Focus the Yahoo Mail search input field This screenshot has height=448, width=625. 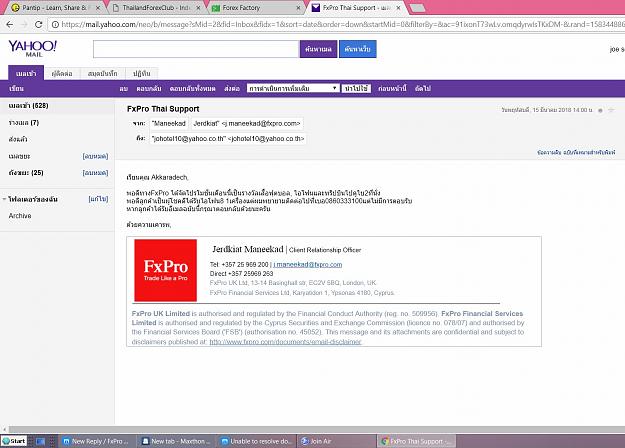196,49
